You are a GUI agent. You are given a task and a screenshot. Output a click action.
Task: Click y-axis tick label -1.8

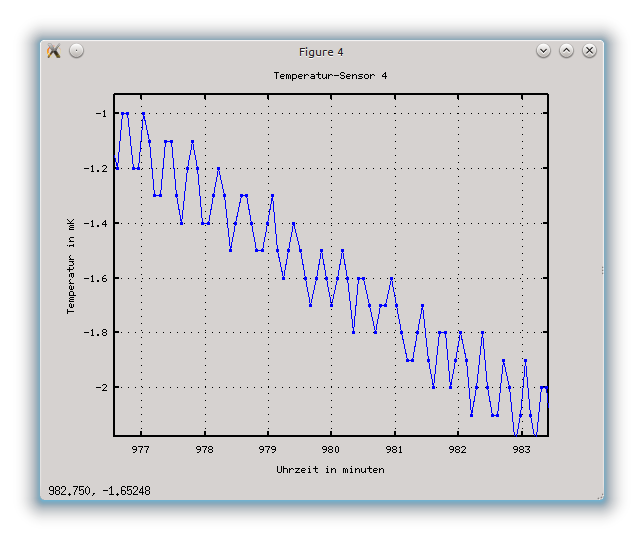[x=95, y=332]
